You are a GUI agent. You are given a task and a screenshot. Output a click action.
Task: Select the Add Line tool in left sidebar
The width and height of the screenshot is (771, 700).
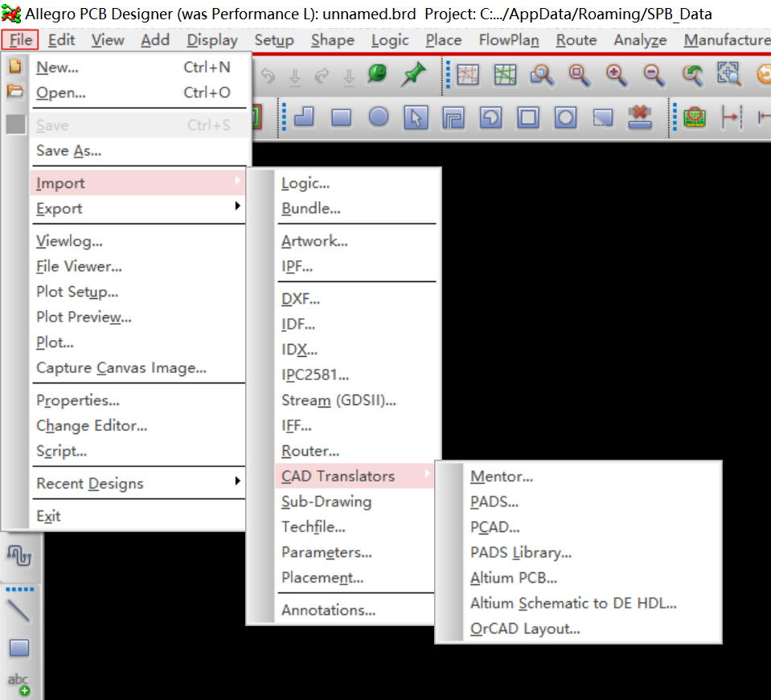[x=19, y=611]
